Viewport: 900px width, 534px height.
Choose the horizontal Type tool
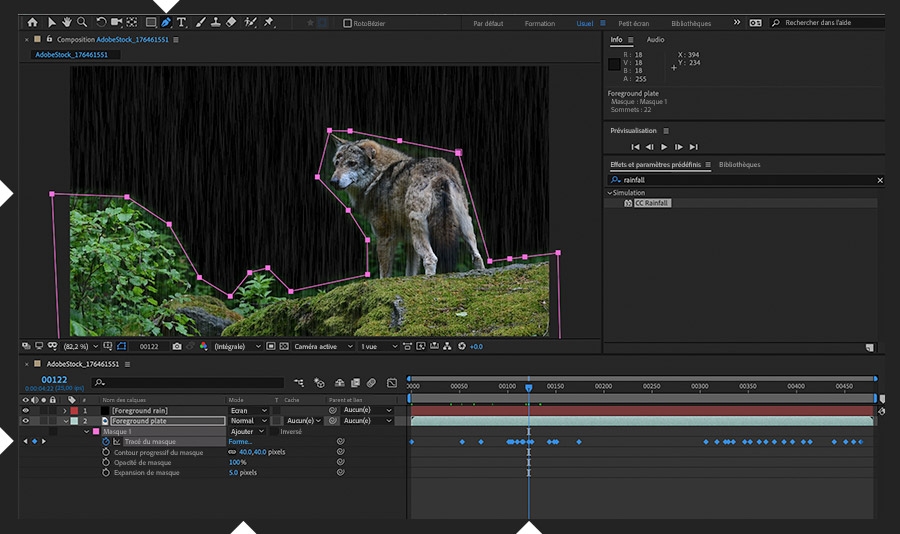click(x=181, y=22)
